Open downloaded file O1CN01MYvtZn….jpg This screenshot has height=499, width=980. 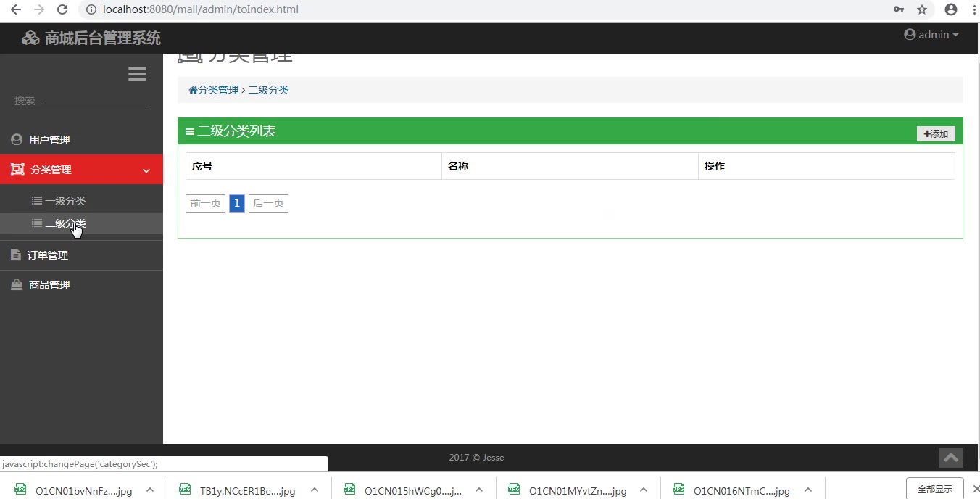coord(578,491)
